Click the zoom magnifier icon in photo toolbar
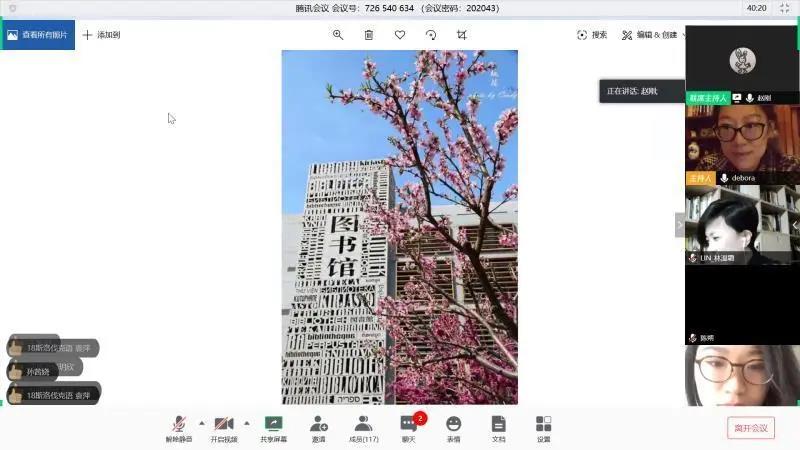This screenshot has width=800, height=450. click(x=338, y=35)
